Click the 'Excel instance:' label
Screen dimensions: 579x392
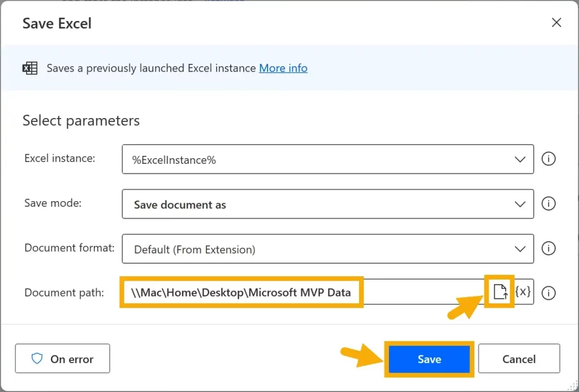click(59, 159)
